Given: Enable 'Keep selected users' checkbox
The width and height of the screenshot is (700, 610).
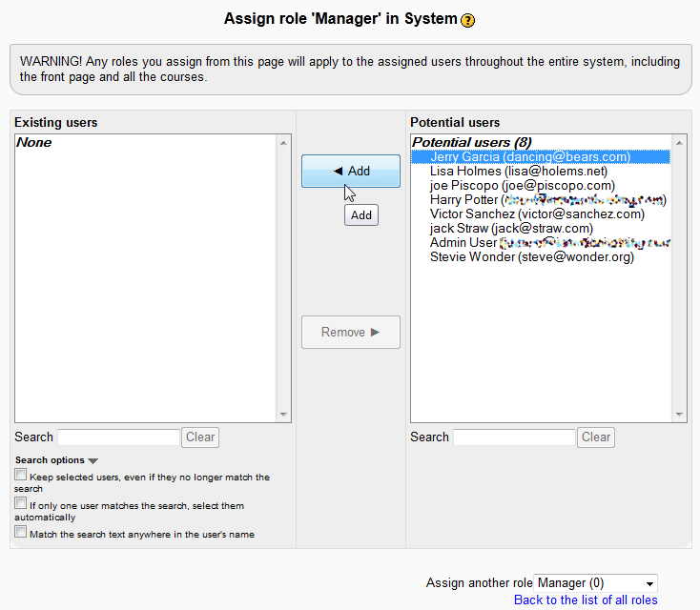Looking at the screenshot, I should coord(21,475).
